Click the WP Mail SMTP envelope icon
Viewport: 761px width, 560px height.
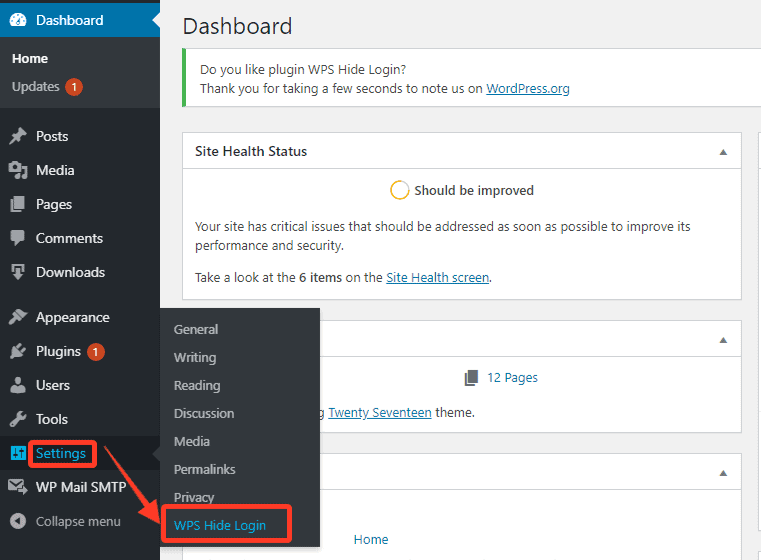[18, 487]
